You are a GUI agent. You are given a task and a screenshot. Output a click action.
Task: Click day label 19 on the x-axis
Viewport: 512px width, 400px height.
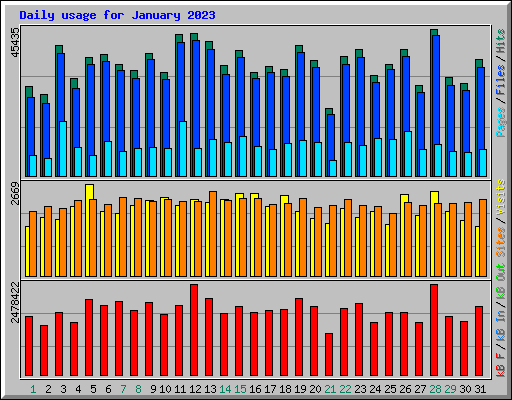300,389
